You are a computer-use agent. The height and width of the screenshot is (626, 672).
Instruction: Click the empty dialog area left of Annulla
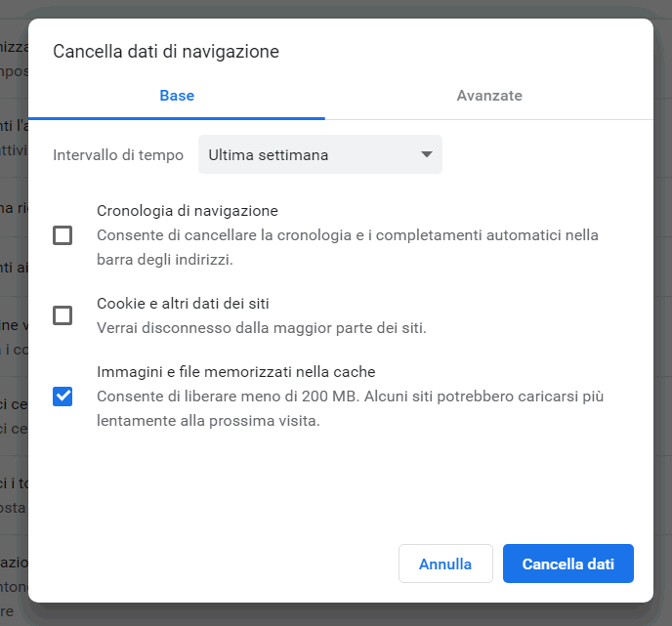215,563
